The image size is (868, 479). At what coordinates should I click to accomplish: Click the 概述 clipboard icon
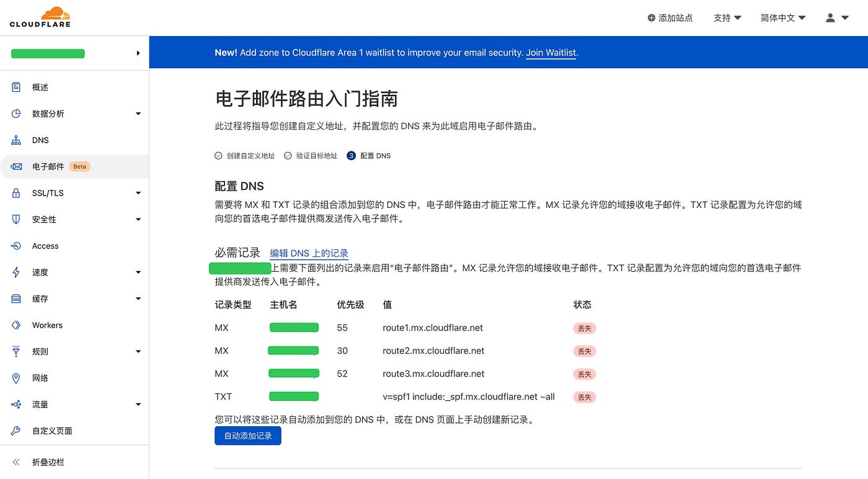pyautogui.click(x=16, y=87)
